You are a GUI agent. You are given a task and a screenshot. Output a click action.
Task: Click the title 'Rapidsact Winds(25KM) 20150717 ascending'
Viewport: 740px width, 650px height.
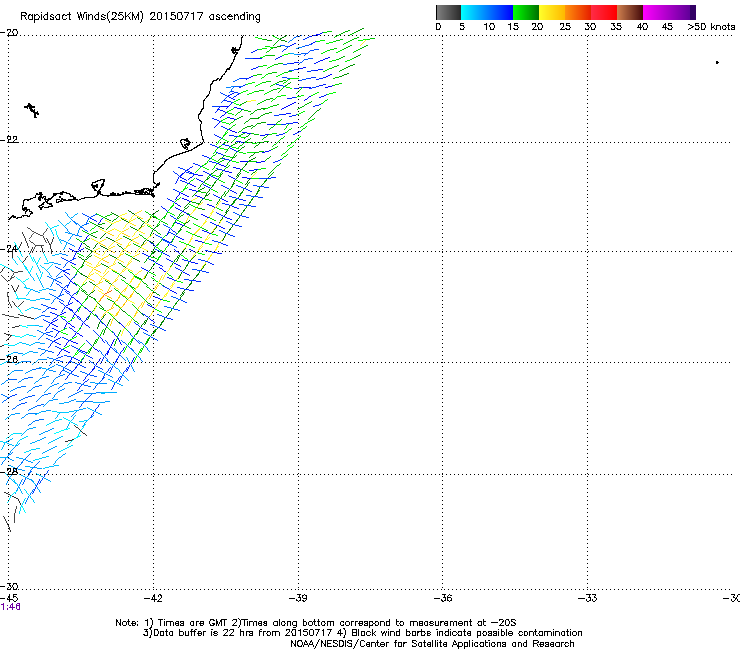(140, 17)
